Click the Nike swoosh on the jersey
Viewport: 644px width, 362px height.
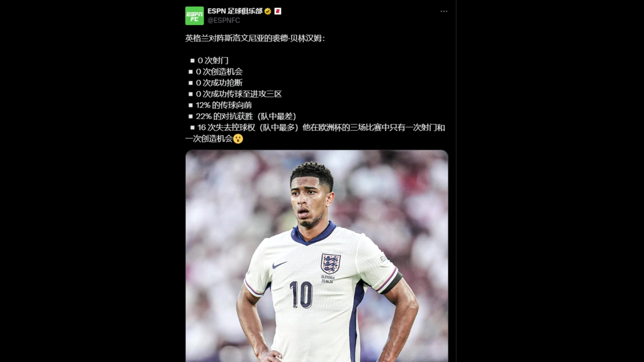click(x=279, y=265)
